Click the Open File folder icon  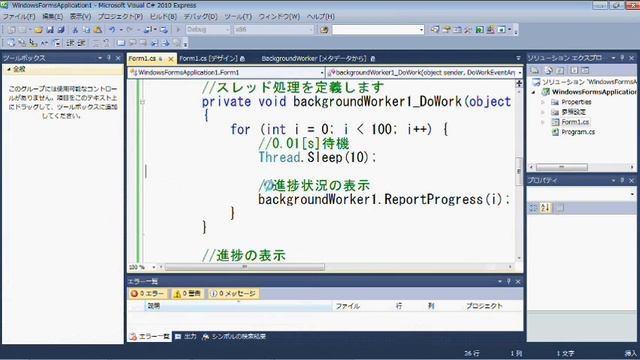(x=38, y=30)
